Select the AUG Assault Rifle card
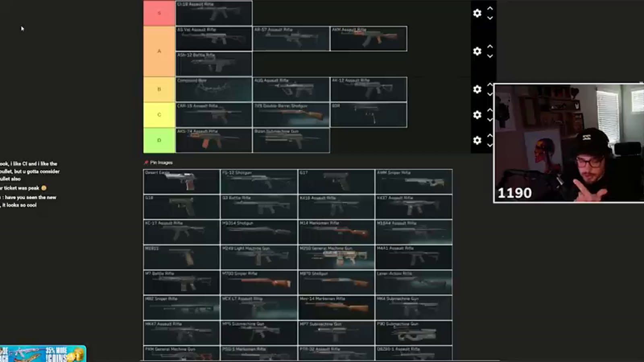The image size is (644, 362). [291, 89]
